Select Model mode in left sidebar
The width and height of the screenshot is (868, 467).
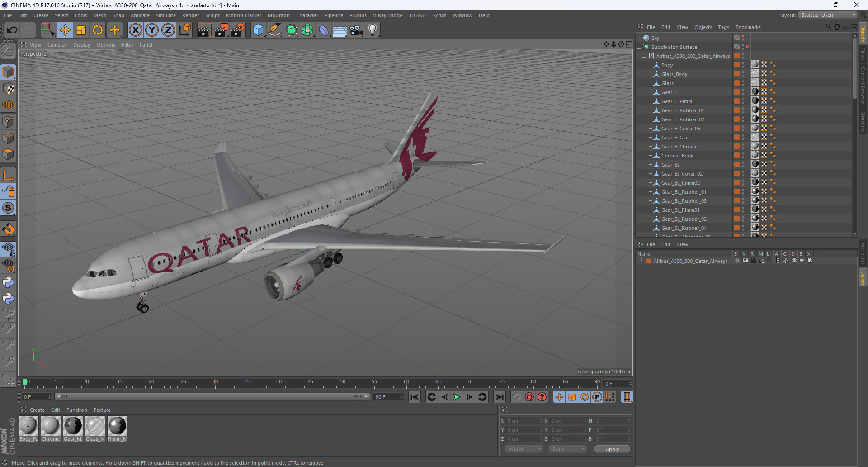click(8, 72)
